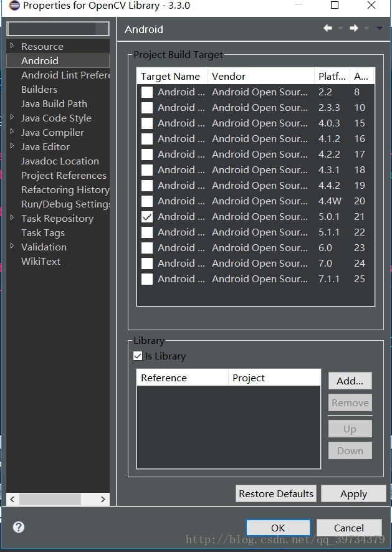The image size is (392, 552).
Task: Expand the Java Compiler node
Action: (12, 131)
